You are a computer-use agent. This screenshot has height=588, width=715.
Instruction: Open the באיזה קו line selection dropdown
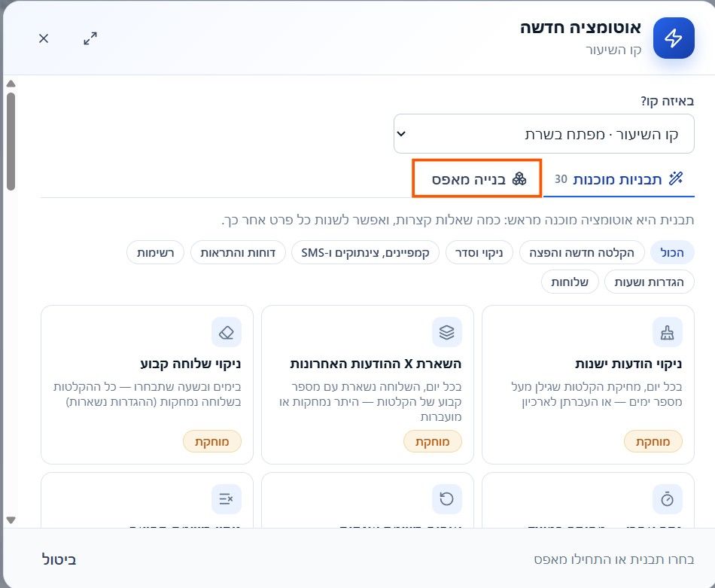click(x=544, y=134)
